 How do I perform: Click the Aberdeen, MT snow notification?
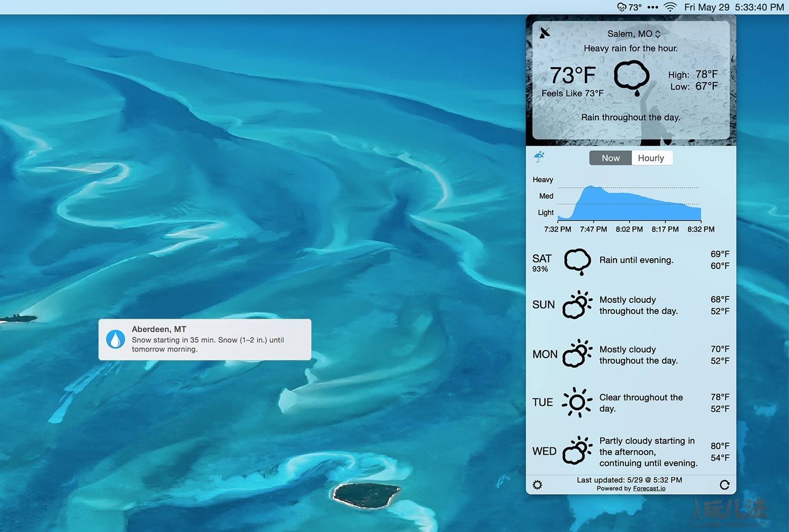205,340
